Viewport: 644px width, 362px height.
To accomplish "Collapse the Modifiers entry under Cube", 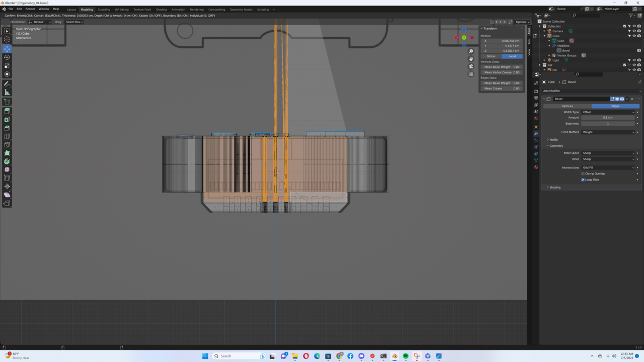I will click(549, 46).
